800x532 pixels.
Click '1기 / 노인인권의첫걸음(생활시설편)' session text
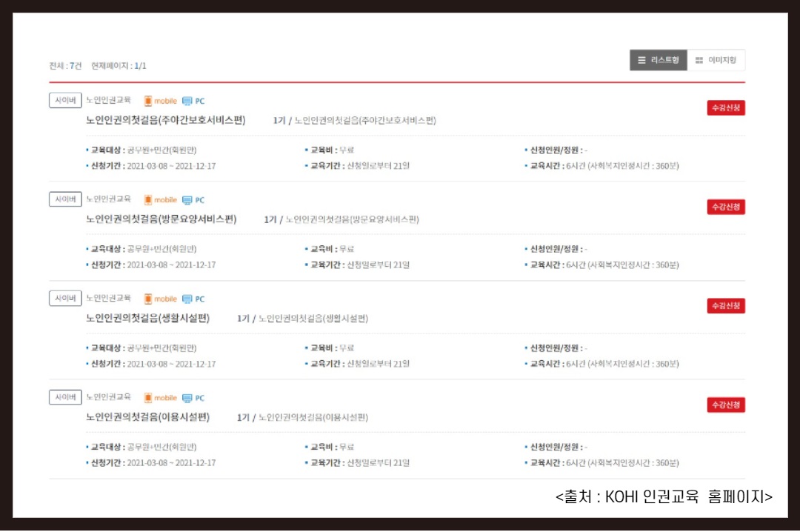click(302, 319)
